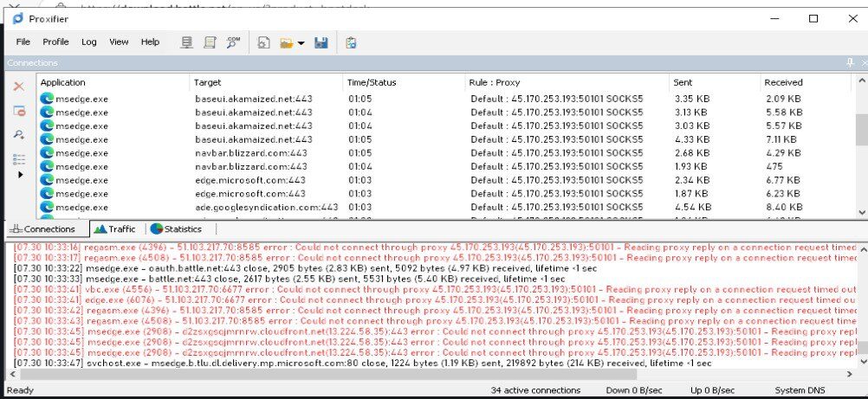Expand the open profile dropdown arrow
Viewport: 868px width, 399px height.
tap(301, 42)
